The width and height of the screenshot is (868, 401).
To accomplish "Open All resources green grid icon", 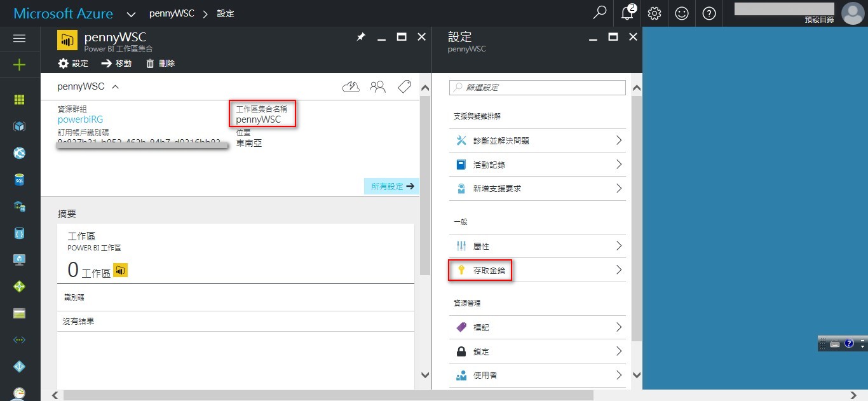I will (19, 100).
